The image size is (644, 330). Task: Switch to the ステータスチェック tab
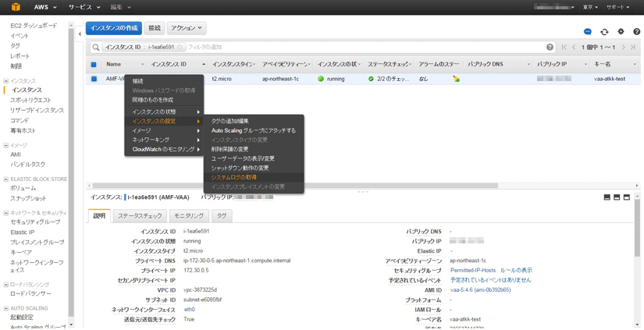tap(140, 215)
